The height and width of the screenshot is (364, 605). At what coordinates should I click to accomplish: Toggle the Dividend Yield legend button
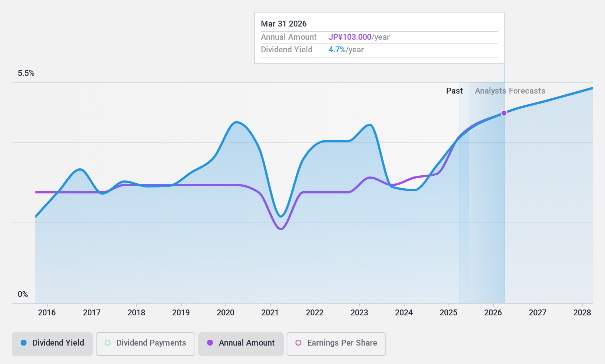pyautogui.click(x=52, y=344)
